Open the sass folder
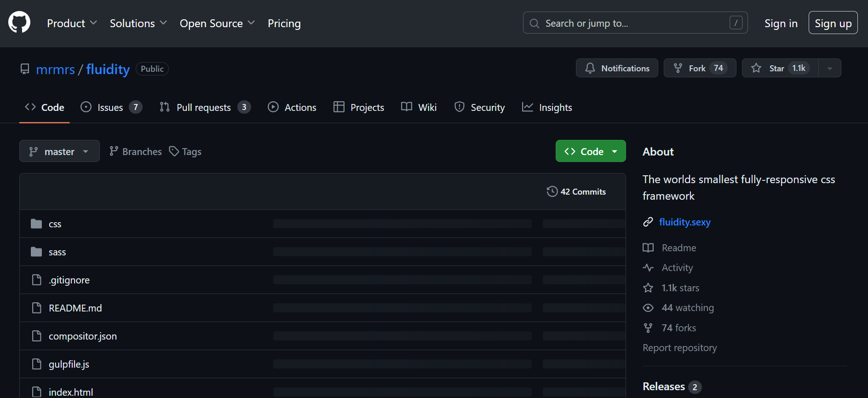868x398 pixels. coord(57,252)
